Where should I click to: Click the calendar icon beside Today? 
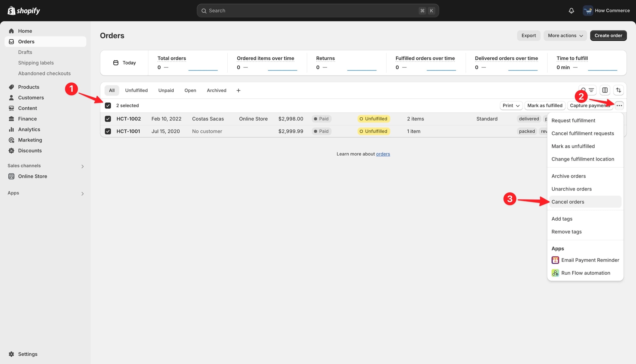point(116,63)
